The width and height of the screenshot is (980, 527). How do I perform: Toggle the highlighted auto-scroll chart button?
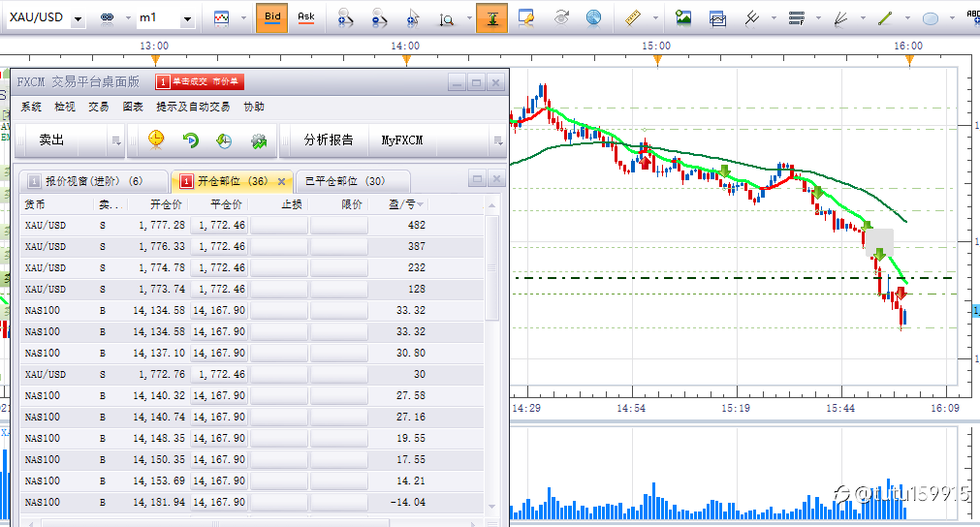491,17
